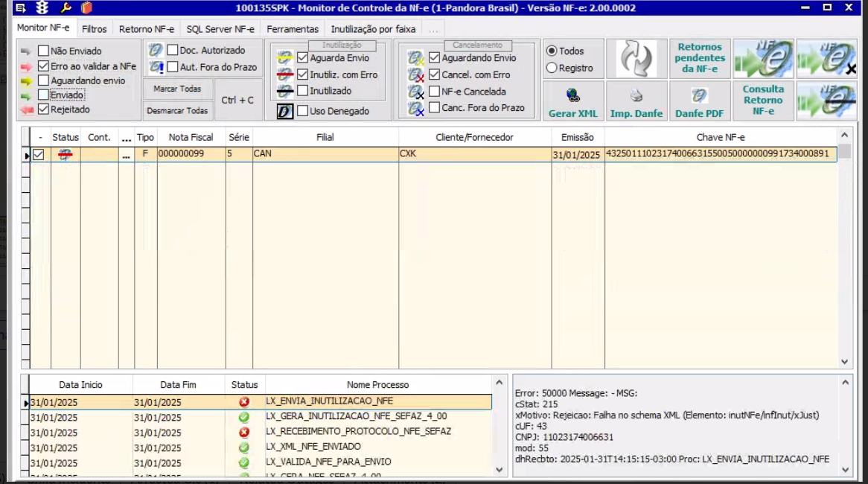This screenshot has width=868, height=484.
Task: Click the wrench icon in title bar
Action: coord(66,8)
